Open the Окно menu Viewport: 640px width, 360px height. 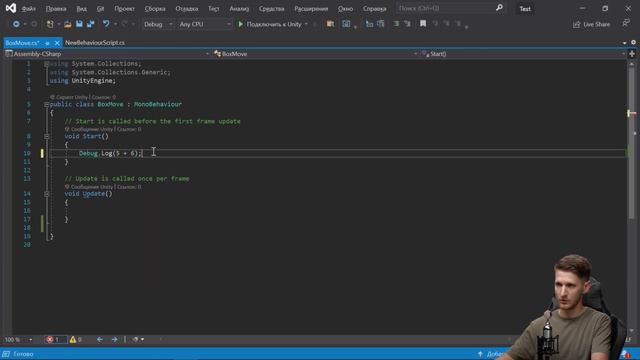[345, 9]
